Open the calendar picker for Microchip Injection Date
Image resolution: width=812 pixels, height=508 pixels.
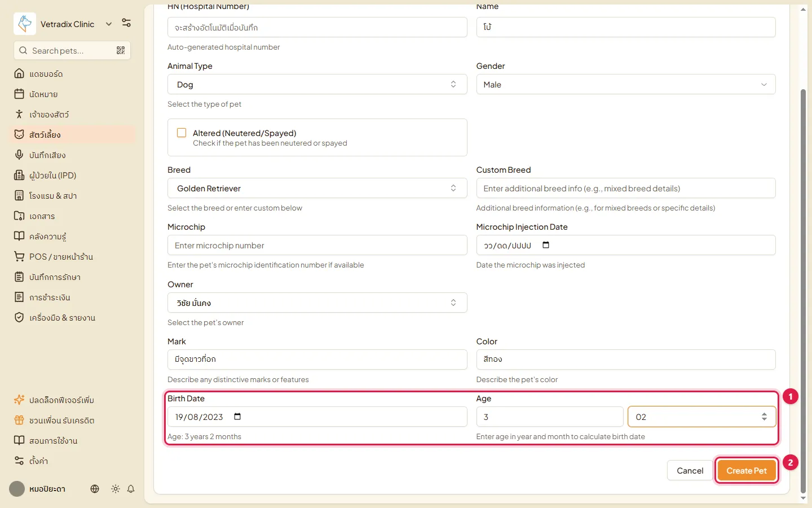pyautogui.click(x=546, y=245)
